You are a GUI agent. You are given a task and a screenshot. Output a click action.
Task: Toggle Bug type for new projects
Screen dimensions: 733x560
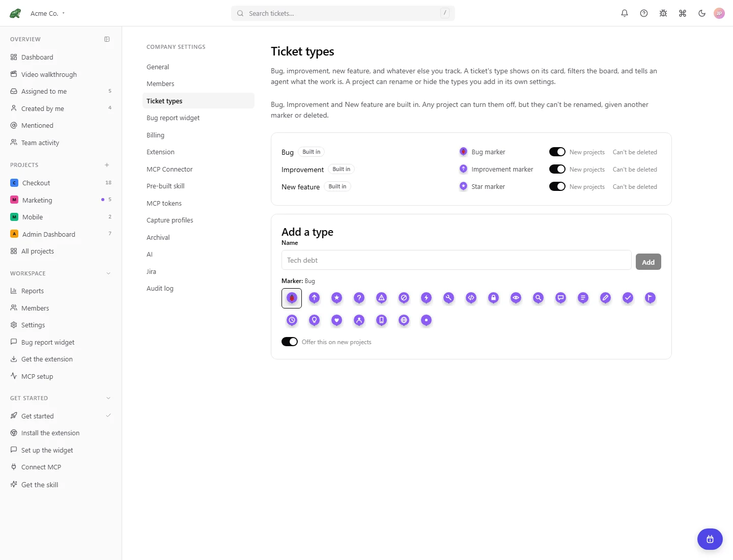(557, 152)
